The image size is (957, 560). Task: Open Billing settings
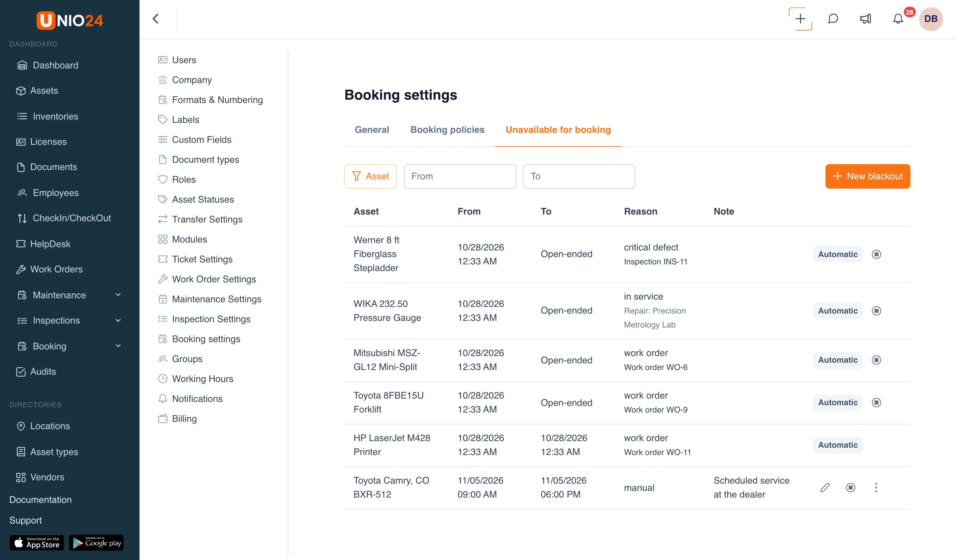tap(184, 419)
